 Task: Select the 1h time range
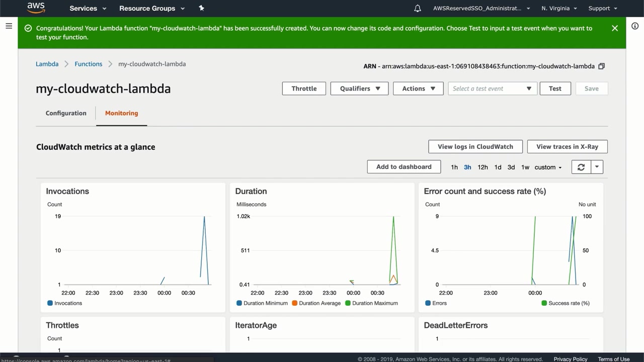(x=454, y=167)
